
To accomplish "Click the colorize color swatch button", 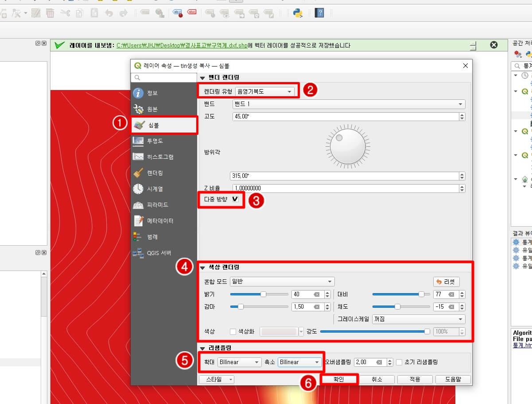I will 279,331.
